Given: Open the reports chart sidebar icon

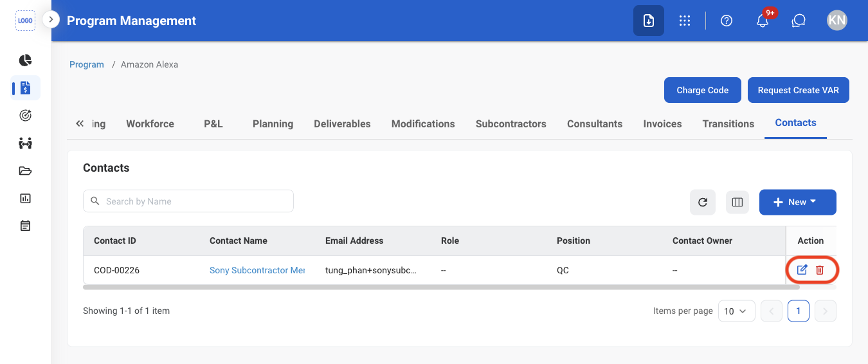Looking at the screenshot, I should 25,198.
